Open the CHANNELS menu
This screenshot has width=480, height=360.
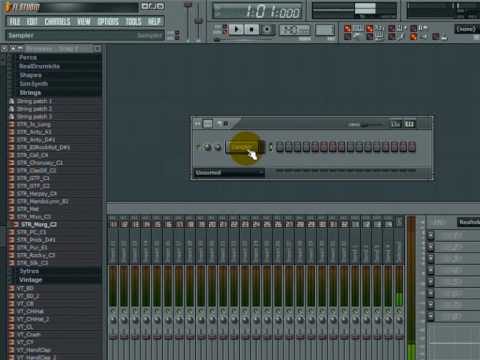coord(57,22)
